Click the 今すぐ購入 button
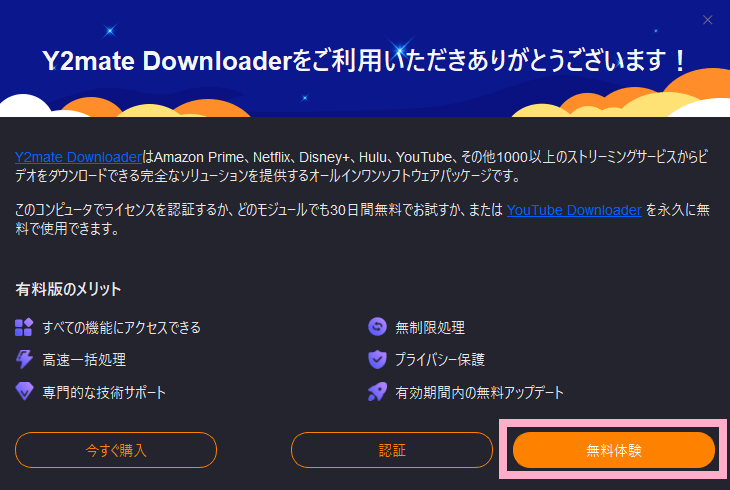This screenshot has height=490, width=730. pyautogui.click(x=116, y=450)
